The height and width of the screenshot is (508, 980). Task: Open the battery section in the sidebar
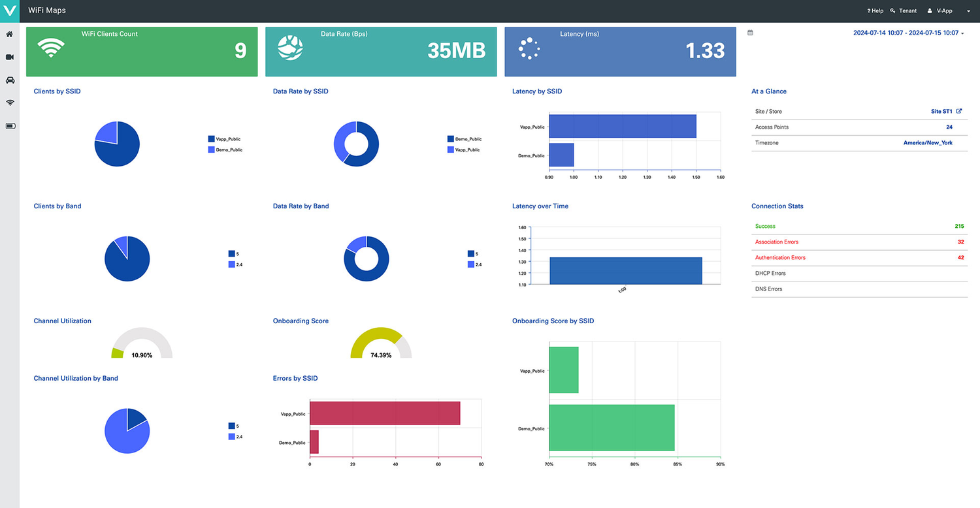pyautogui.click(x=10, y=125)
